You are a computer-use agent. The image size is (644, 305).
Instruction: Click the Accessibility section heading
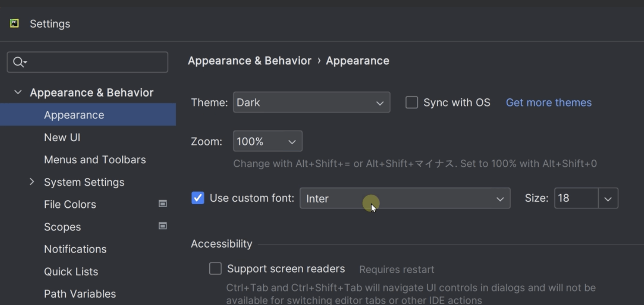click(x=221, y=244)
